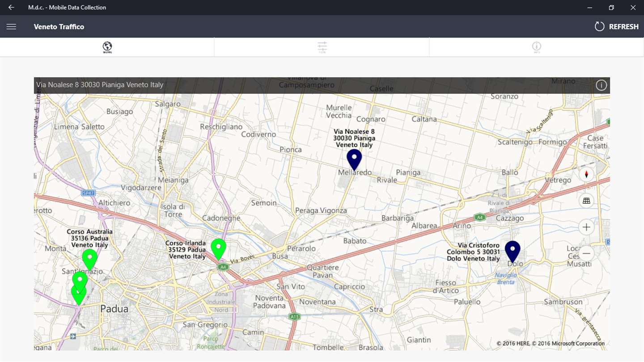Select the navy pin at Via Cristoforo Colombo 5
The height and width of the screenshot is (362, 644).
pyautogui.click(x=513, y=252)
